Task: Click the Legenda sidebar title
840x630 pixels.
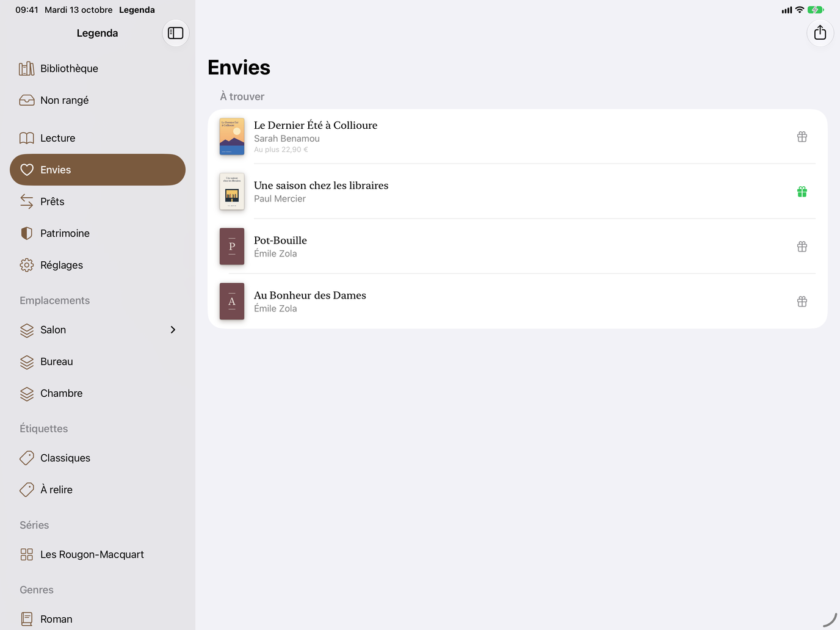Action: coord(97,33)
